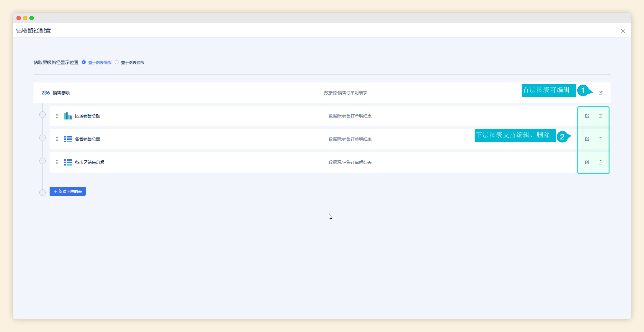Click the 区域销售总额 chart name
Screen dimensions: 644x332
88,116
